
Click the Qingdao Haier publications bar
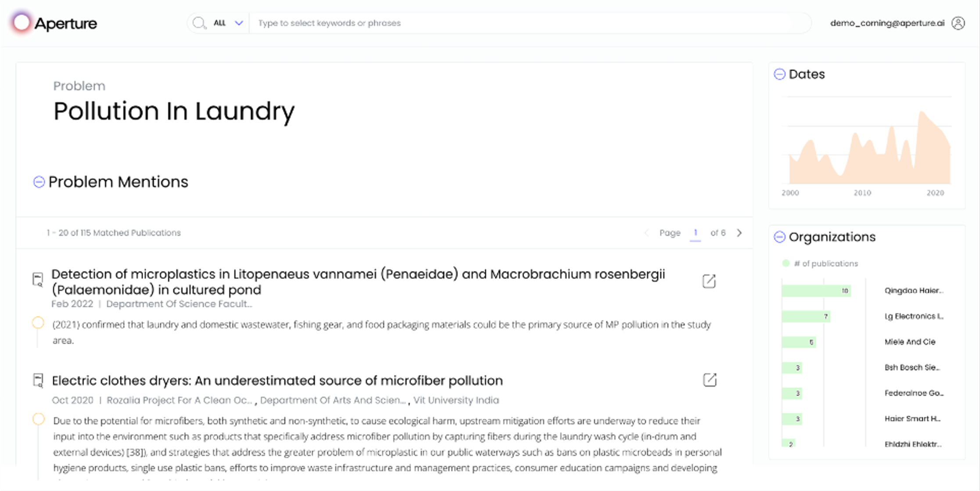click(816, 291)
